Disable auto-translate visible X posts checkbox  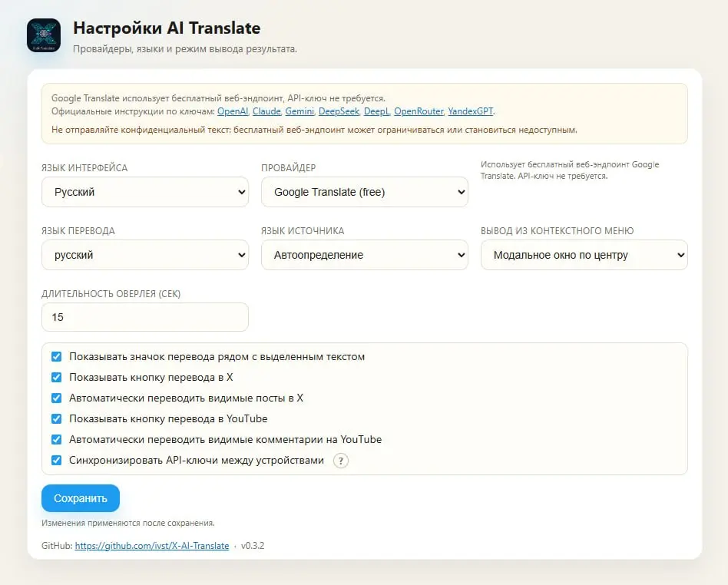56,398
